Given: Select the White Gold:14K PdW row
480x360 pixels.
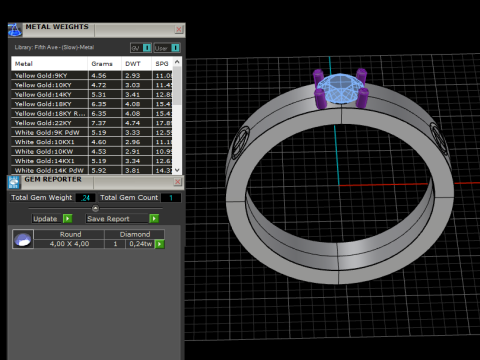Looking at the screenshot, I should (x=92, y=170).
